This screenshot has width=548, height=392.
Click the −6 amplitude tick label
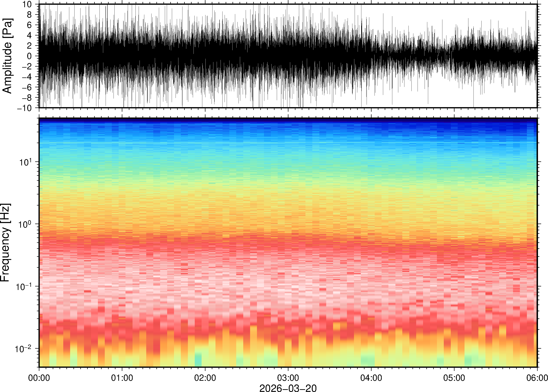tap(27, 87)
